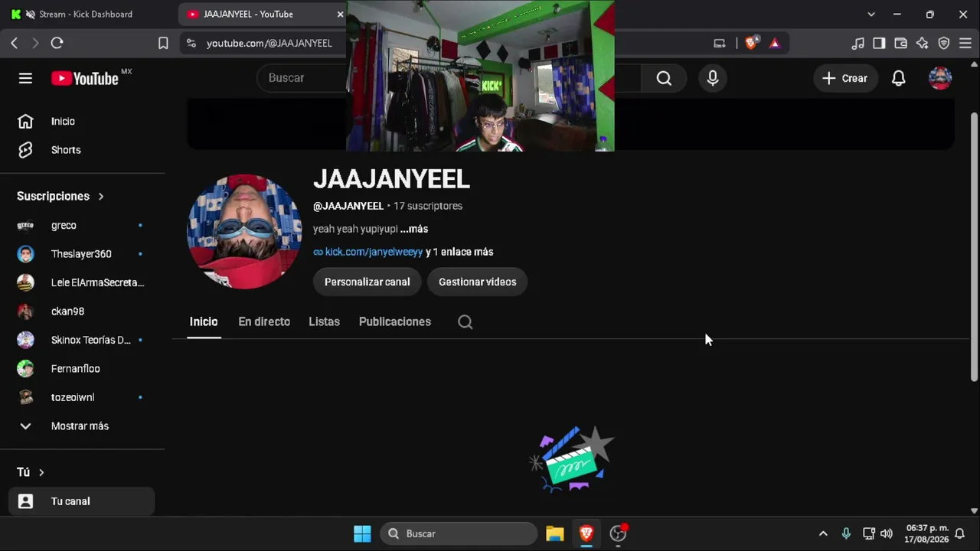Click the Windows taskbar Buscar search box
Viewport: 980px width, 551px height.
(459, 533)
